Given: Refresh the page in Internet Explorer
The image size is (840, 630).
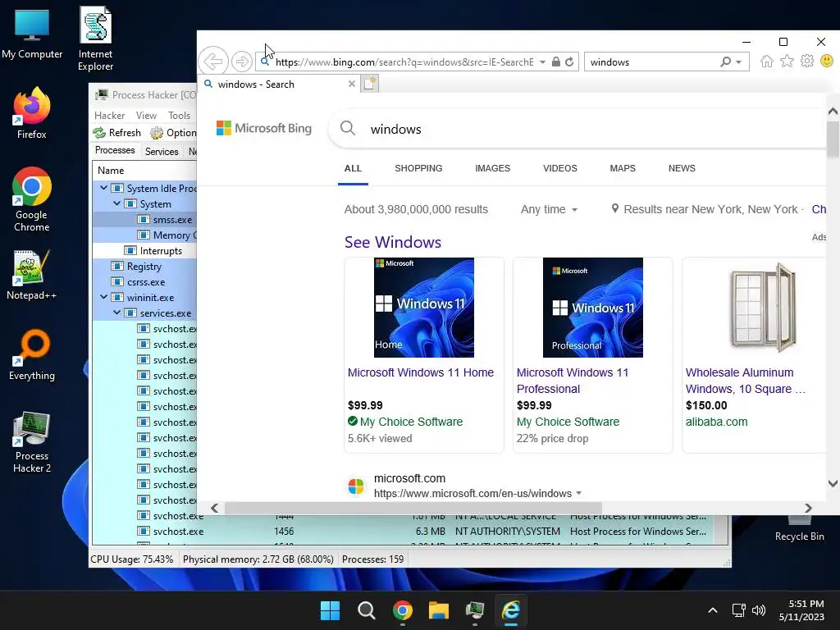Looking at the screenshot, I should coord(569,62).
